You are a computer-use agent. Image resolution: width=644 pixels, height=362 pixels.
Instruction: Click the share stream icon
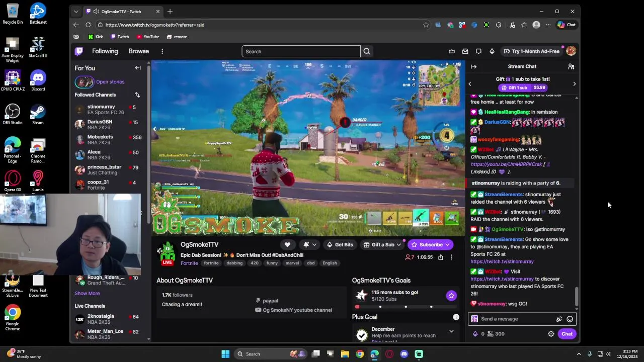[440, 257]
